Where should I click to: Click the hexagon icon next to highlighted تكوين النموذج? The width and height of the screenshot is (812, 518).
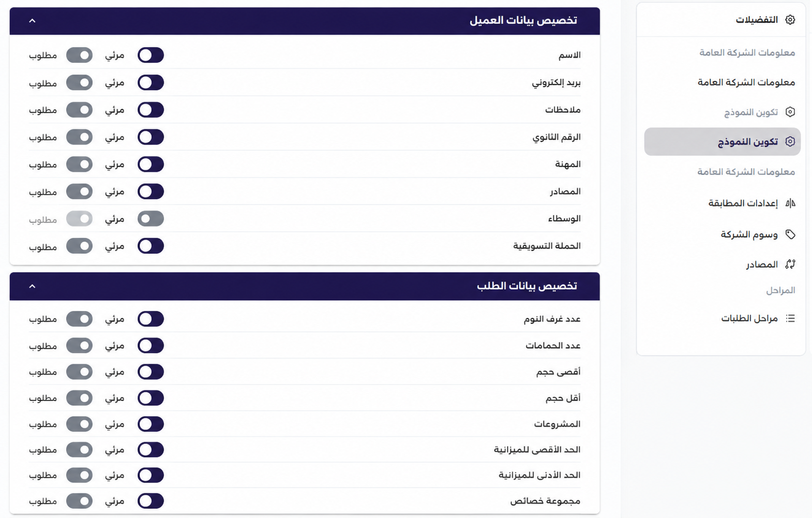tap(790, 141)
